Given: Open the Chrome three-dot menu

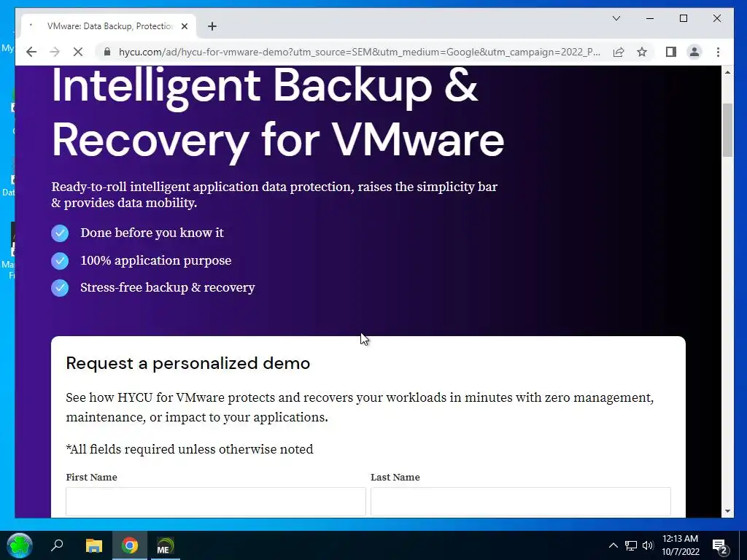Looking at the screenshot, I should pos(718,52).
